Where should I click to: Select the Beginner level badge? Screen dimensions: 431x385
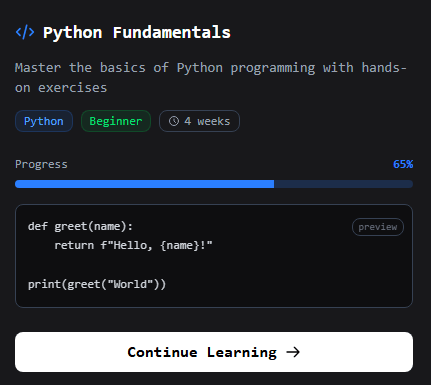[x=116, y=121]
